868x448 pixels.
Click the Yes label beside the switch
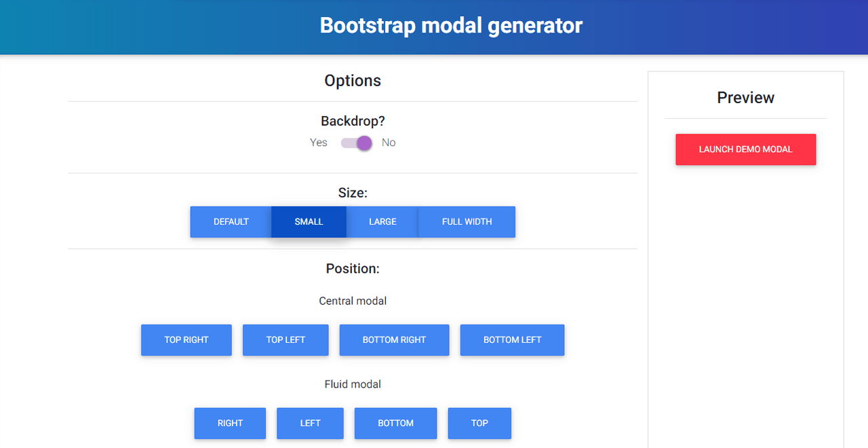point(319,143)
